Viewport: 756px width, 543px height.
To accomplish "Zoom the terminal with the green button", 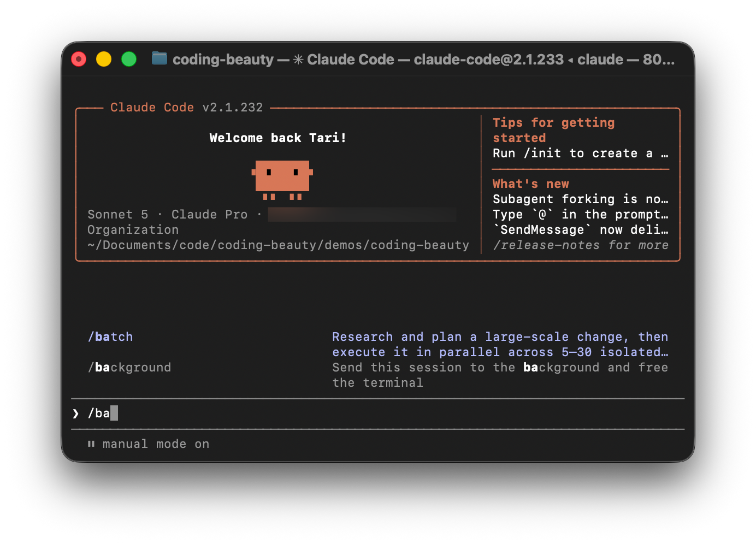I will tap(129, 59).
